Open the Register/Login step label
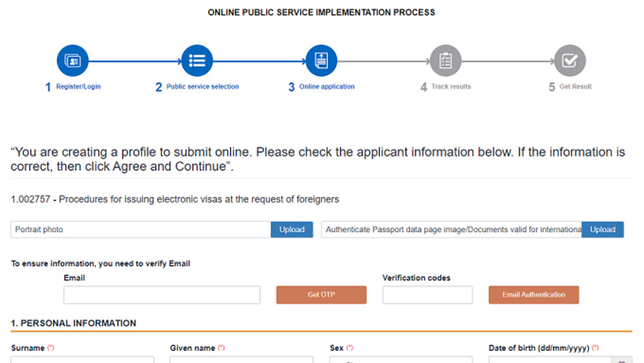Screen dimensions: 644x363 point(79,87)
